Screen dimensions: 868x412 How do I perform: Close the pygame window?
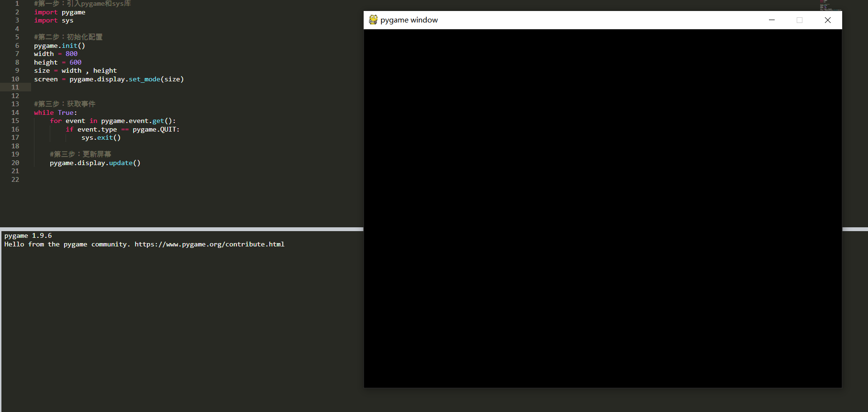[828, 20]
